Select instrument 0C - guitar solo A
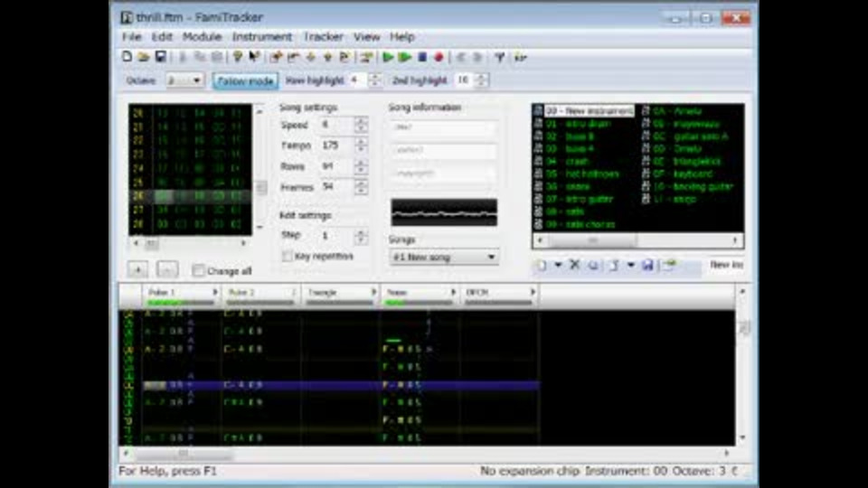Viewport: 868px width, 488px height. [690, 136]
